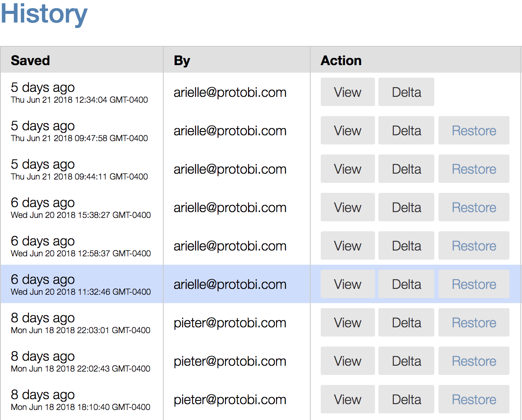Image resolution: width=522 pixels, height=420 pixels.
Task: Click the "Saved" column header
Action: click(30, 61)
